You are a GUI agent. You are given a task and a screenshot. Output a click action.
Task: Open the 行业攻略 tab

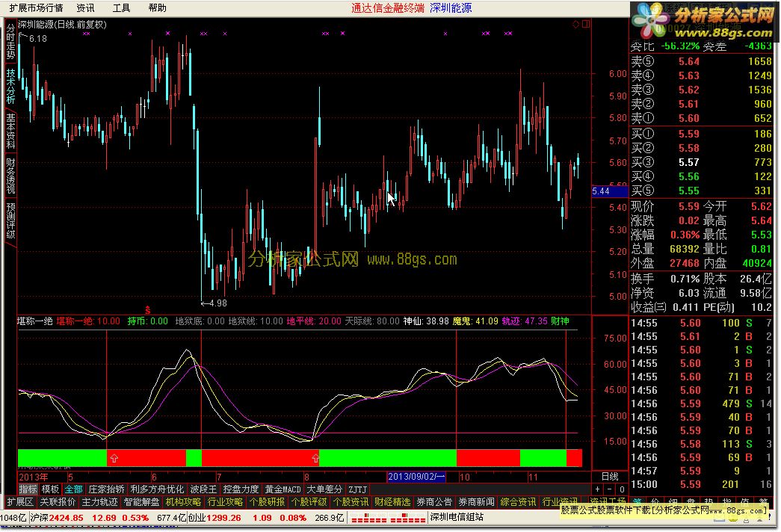pos(225,501)
